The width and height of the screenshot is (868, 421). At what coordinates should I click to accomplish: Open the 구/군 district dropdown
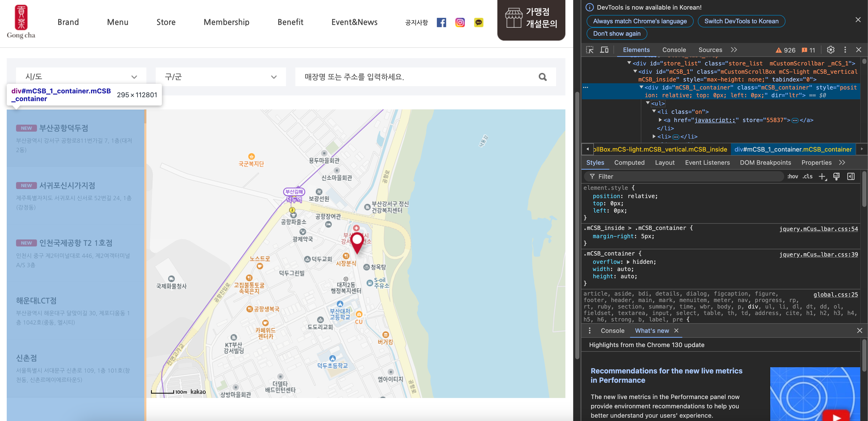[x=220, y=77]
